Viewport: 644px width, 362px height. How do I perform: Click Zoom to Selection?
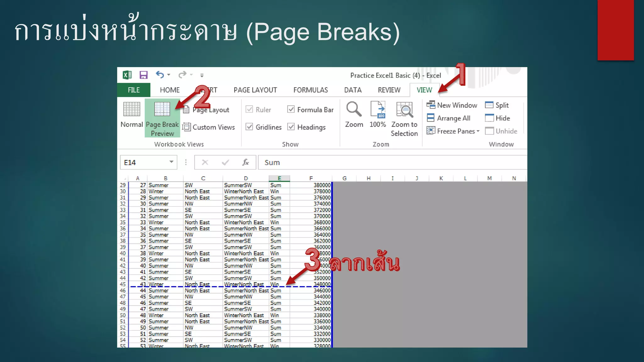click(x=404, y=119)
